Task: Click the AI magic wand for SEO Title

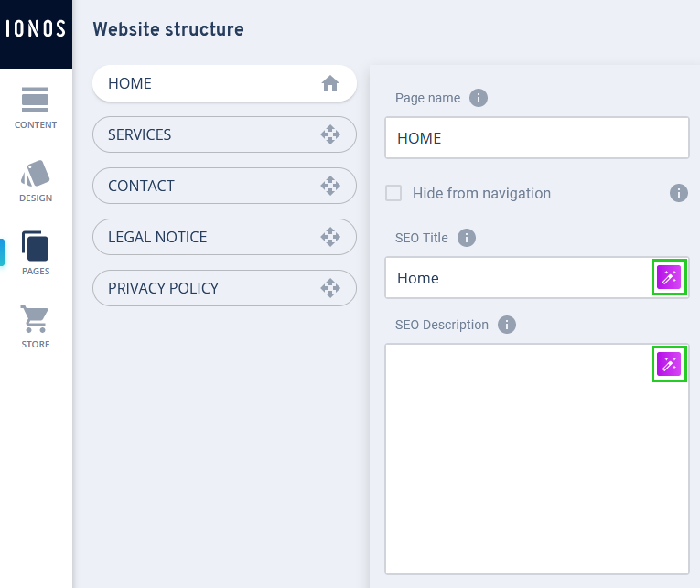Action: [670, 278]
